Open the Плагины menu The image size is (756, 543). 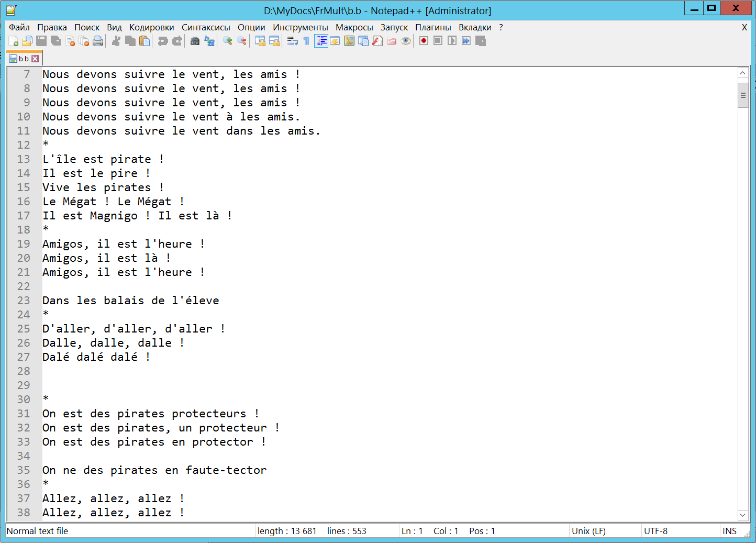coord(433,27)
